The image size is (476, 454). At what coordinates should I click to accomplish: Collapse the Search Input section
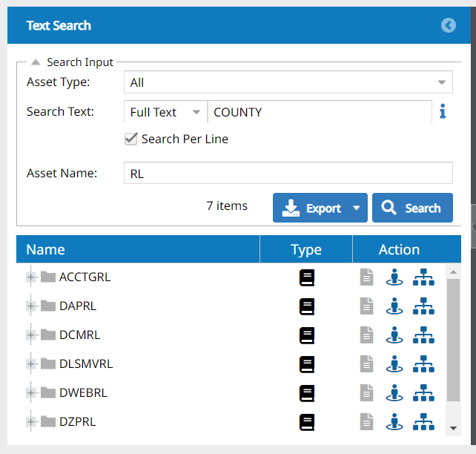pyautogui.click(x=36, y=62)
